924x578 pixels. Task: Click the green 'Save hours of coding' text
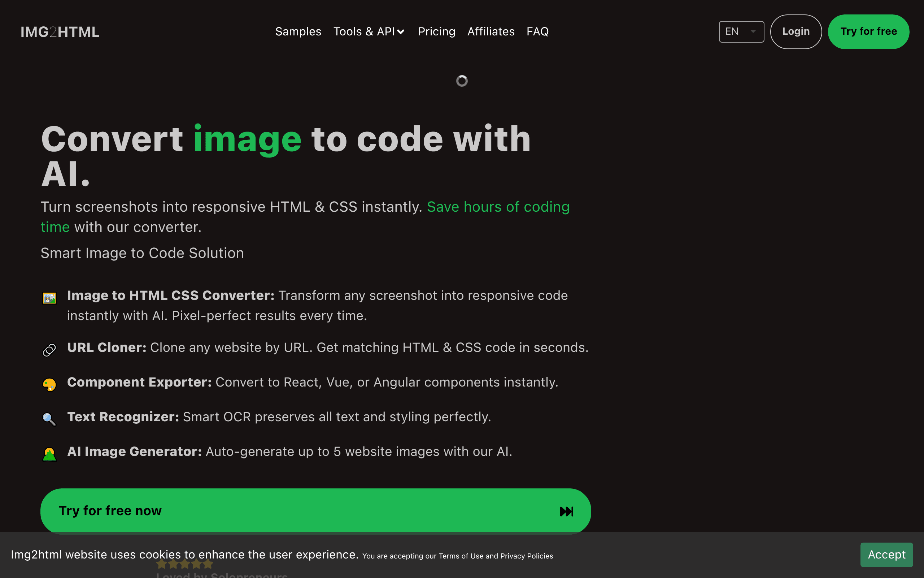(x=498, y=207)
